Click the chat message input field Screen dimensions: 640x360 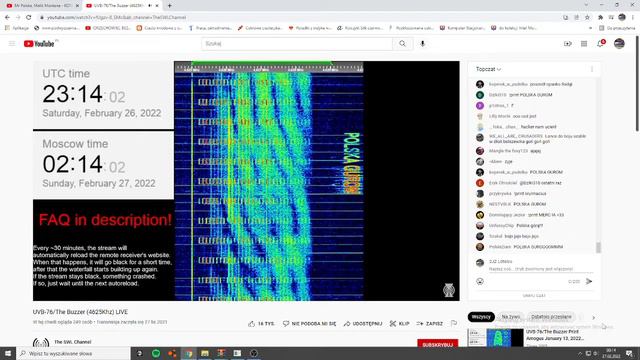pos(541,269)
